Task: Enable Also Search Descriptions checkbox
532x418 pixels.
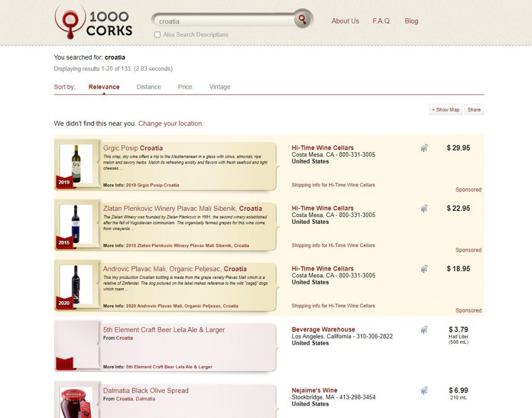Action: 157,35
